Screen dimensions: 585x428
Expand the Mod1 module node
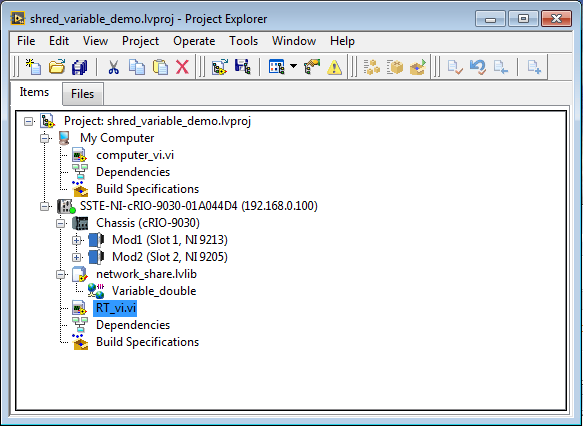[x=76, y=240]
